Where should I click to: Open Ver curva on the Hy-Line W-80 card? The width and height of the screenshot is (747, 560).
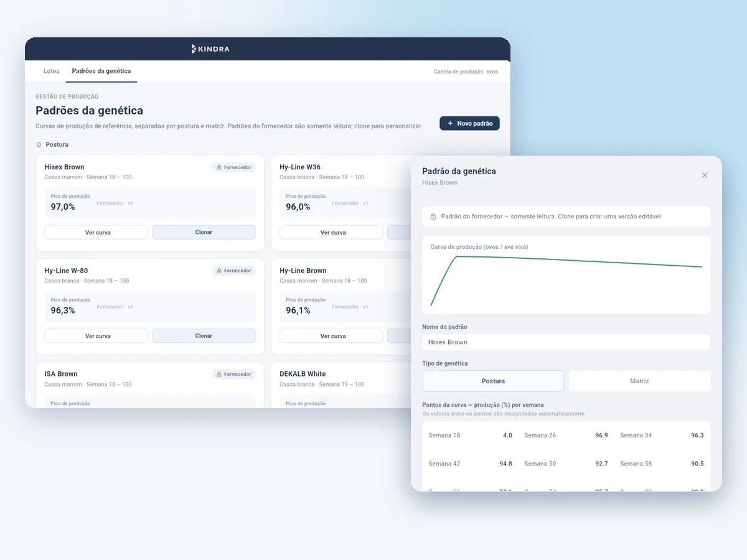click(x=96, y=336)
